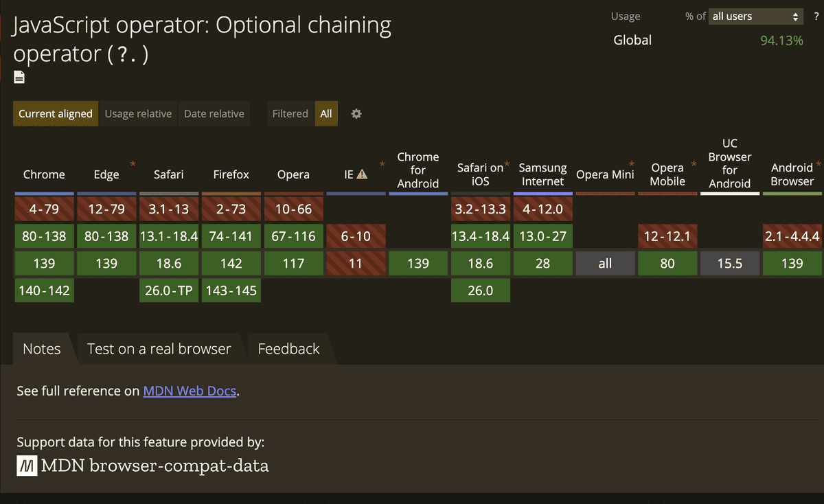Select the All browsers option
824x504 pixels.
(x=326, y=114)
